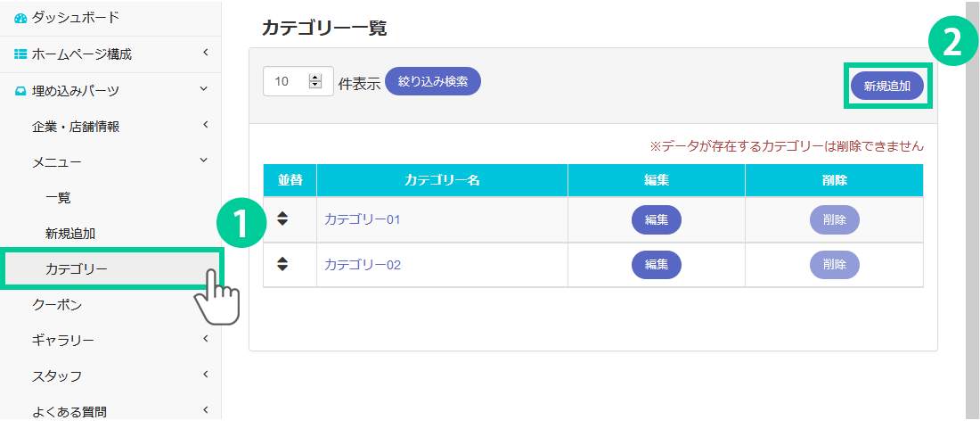Click the 埋め込みパーツ inbox icon
980x437 pixels.
click(x=20, y=90)
